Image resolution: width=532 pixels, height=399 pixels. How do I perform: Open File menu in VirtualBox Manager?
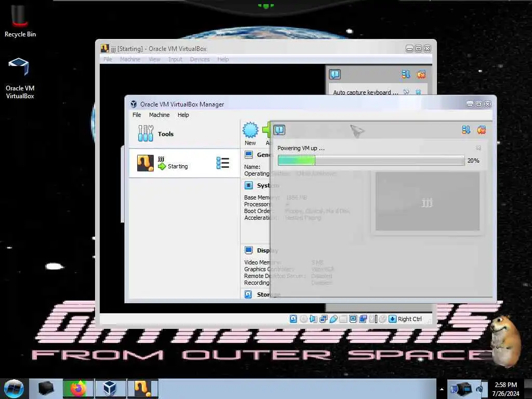point(137,115)
